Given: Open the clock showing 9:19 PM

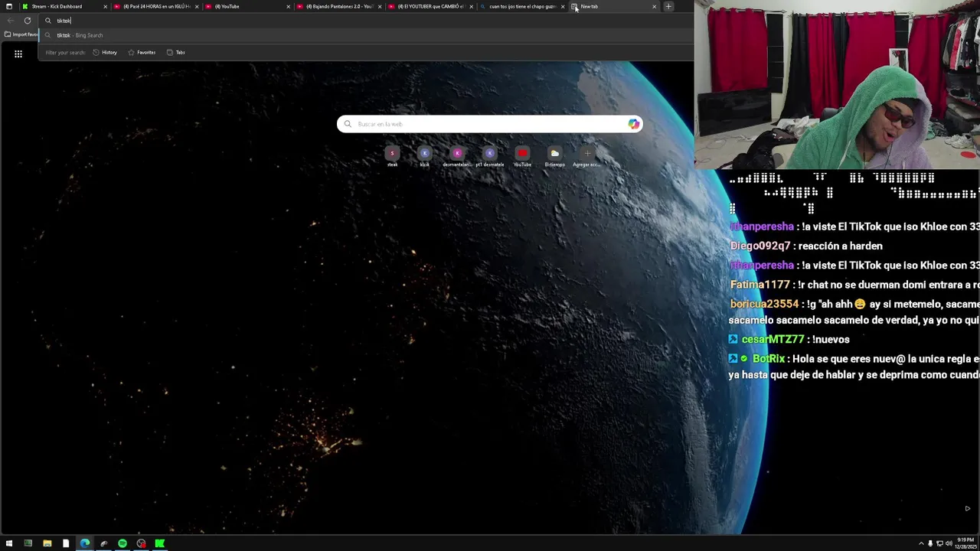Looking at the screenshot, I should click(965, 543).
